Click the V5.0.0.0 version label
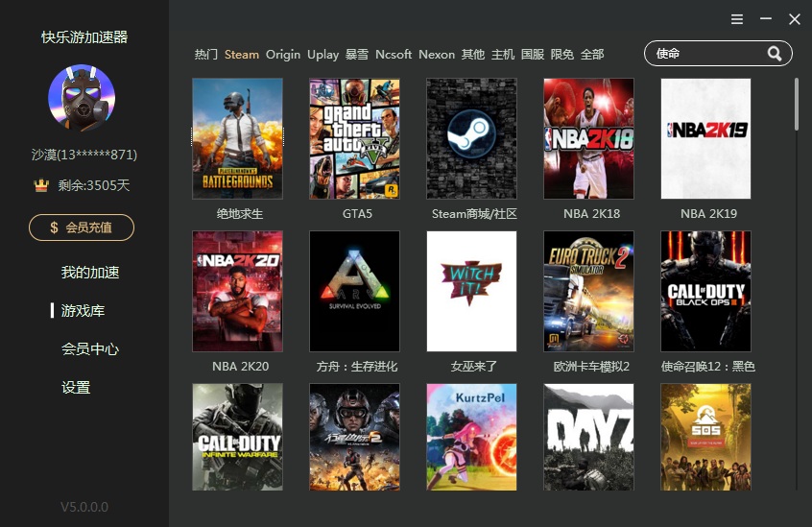The image size is (812, 527). point(84,507)
